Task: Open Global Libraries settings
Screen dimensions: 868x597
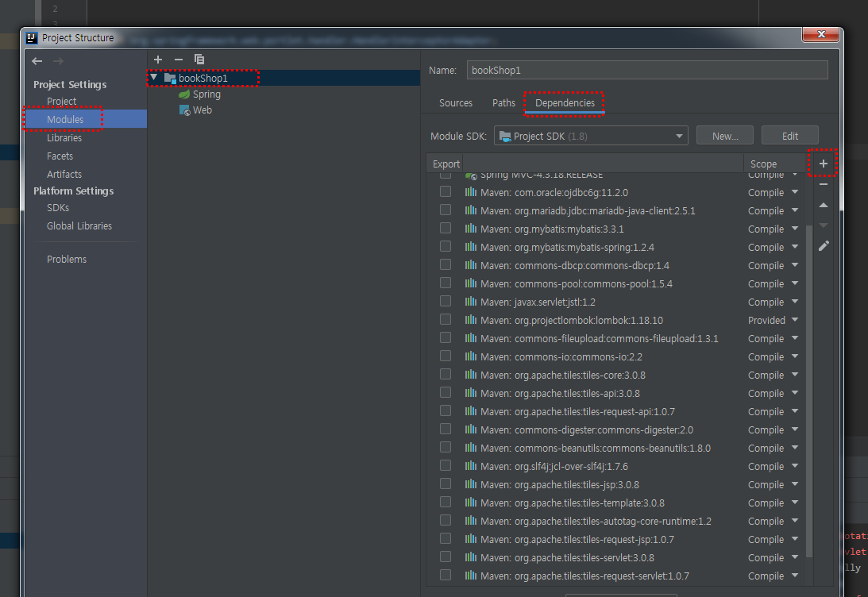Action: tap(79, 225)
